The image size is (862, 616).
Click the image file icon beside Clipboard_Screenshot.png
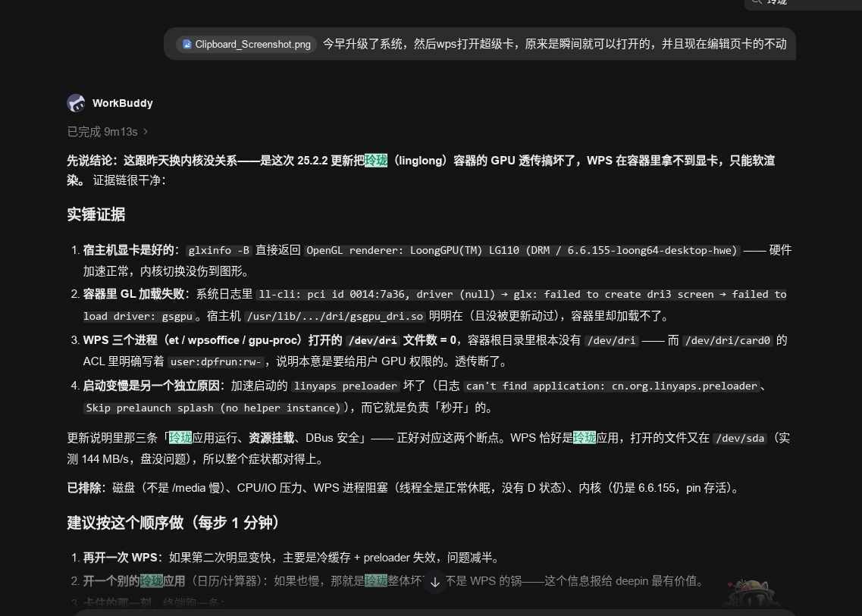[x=187, y=44]
